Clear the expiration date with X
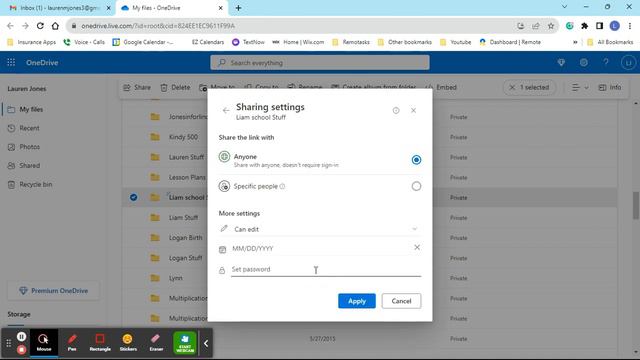This screenshot has height=360, width=640. (x=417, y=247)
